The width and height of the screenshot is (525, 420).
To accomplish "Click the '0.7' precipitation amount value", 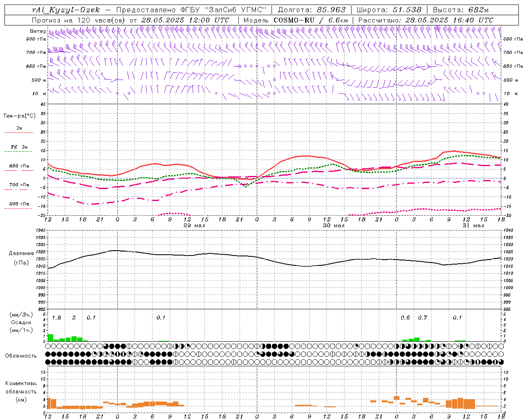I will 422,318.
